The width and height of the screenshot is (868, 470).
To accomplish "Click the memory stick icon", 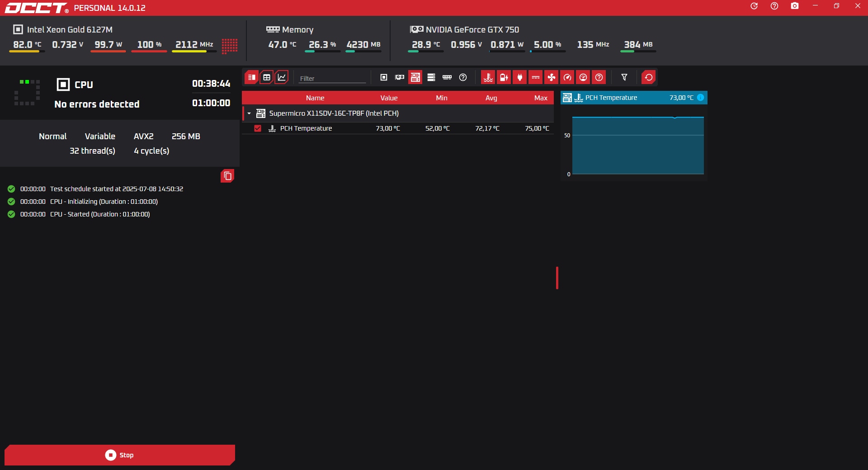I will pyautogui.click(x=273, y=29).
